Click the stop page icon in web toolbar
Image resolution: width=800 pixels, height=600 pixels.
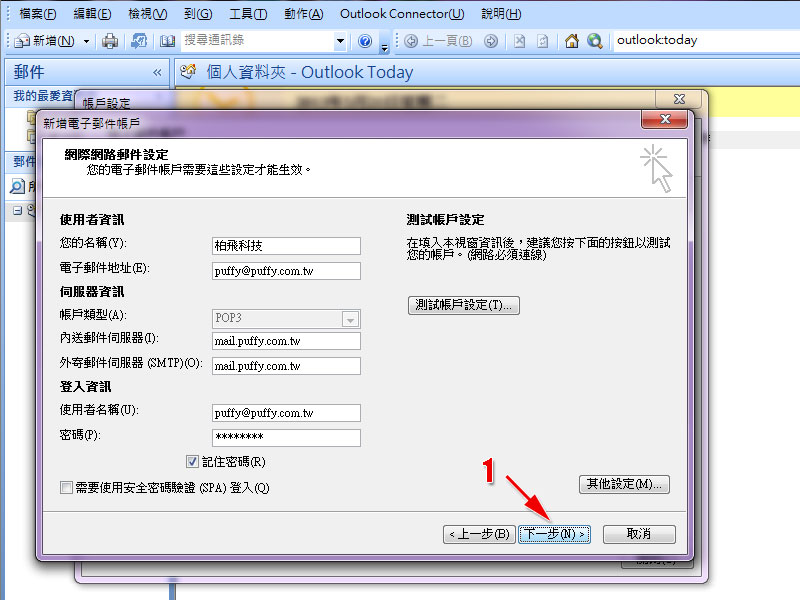pyautogui.click(x=519, y=41)
